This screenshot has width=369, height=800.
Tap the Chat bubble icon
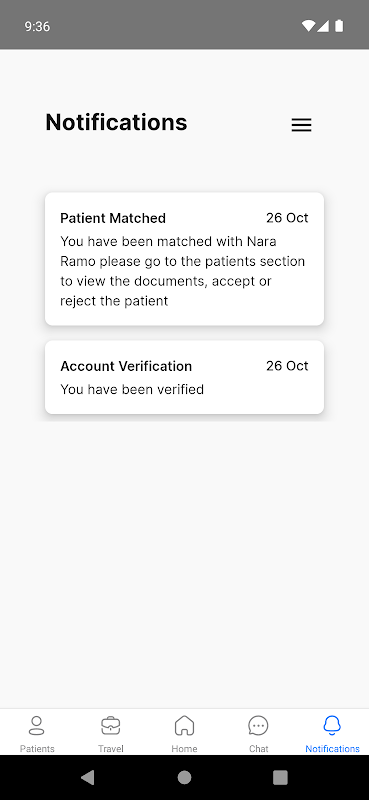click(x=258, y=725)
